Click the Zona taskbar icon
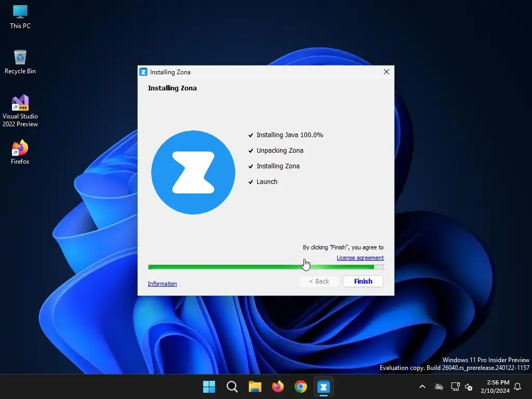This screenshot has height=399, width=532. pos(324,387)
